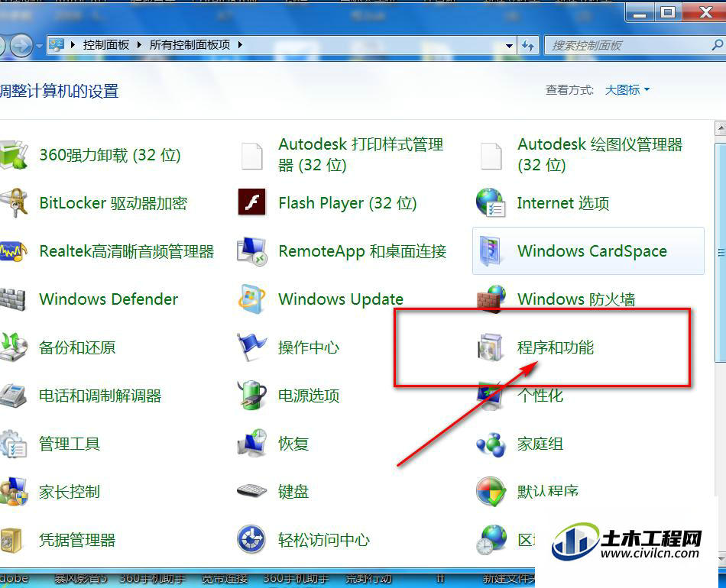
Task: Open Autodesk 打印样式管理器 icon
Action: (x=252, y=156)
